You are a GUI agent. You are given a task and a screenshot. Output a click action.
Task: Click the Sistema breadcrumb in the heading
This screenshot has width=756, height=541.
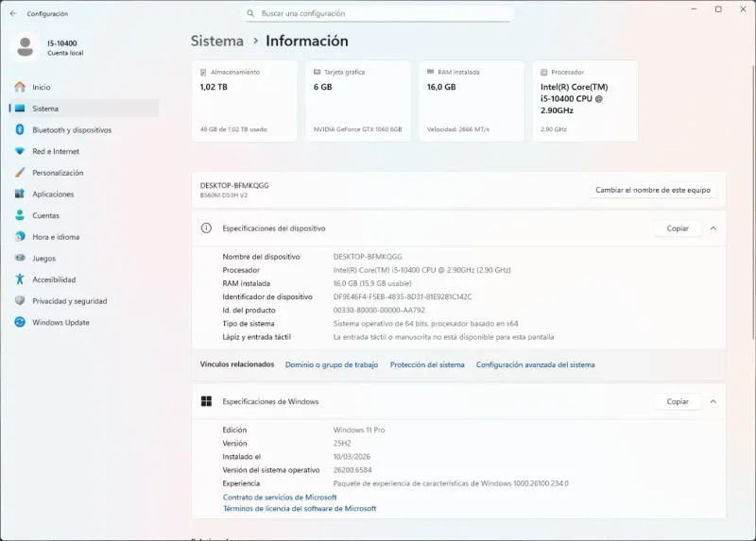(x=217, y=41)
